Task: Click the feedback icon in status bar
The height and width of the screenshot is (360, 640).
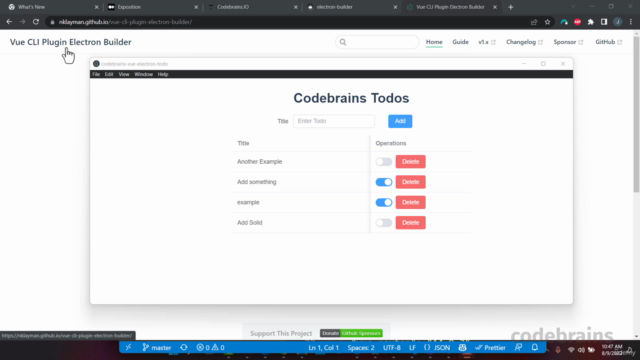Action: 518,348
